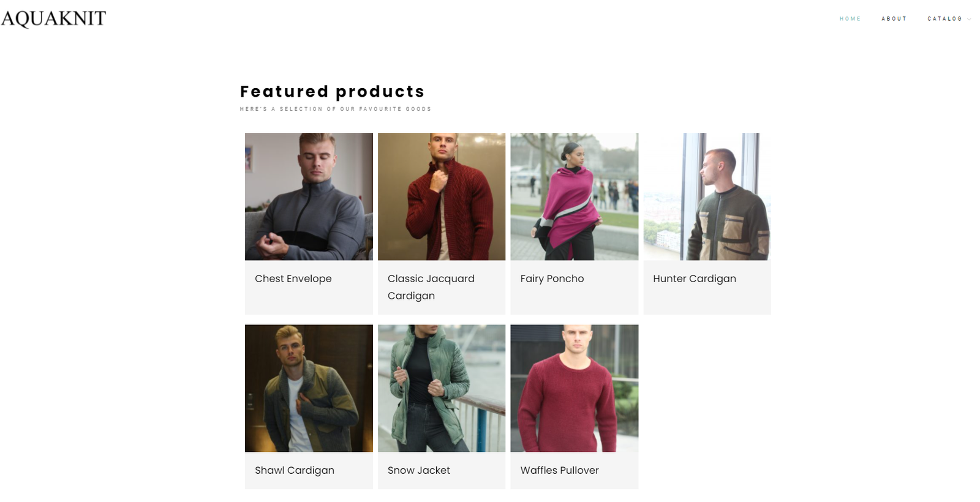Click the Snow Jacket title link

coord(419,470)
